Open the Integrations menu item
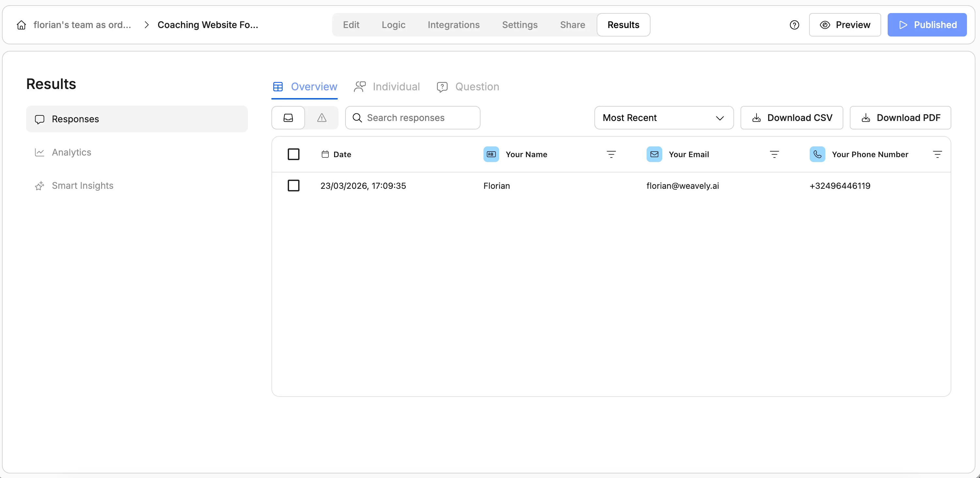This screenshot has width=980, height=478. pyautogui.click(x=453, y=25)
